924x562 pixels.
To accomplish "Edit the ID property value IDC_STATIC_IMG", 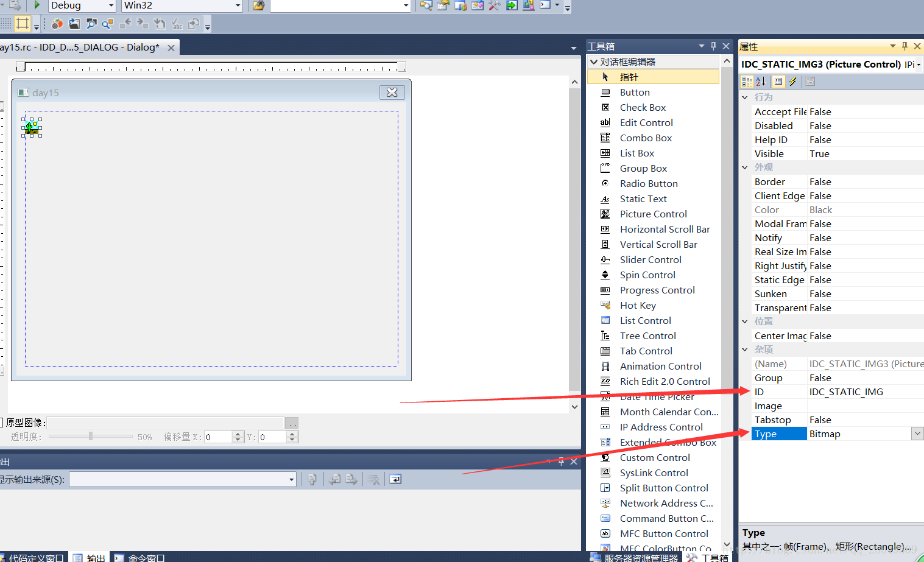I will 865,392.
